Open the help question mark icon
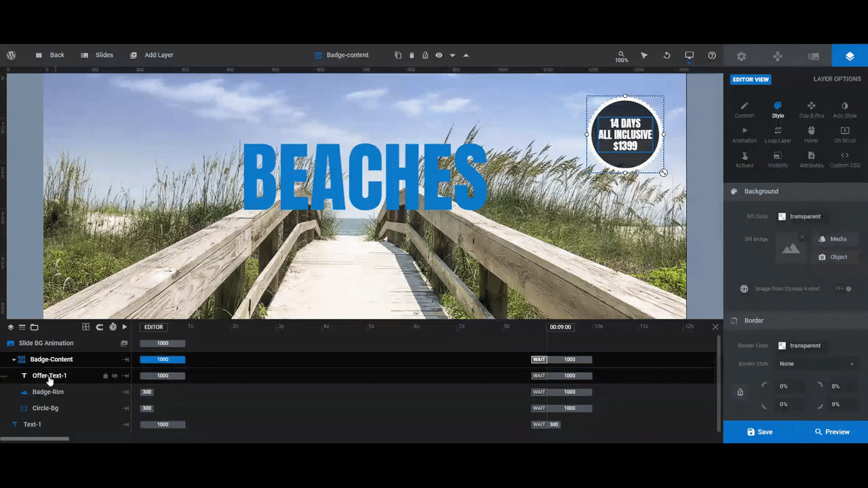This screenshot has width=868, height=488. coord(711,56)
